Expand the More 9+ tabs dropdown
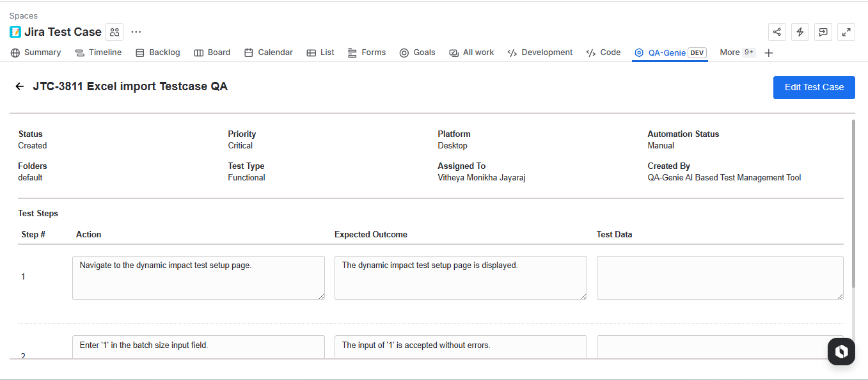This screenshot has width=868, height=380. [737, 52]
